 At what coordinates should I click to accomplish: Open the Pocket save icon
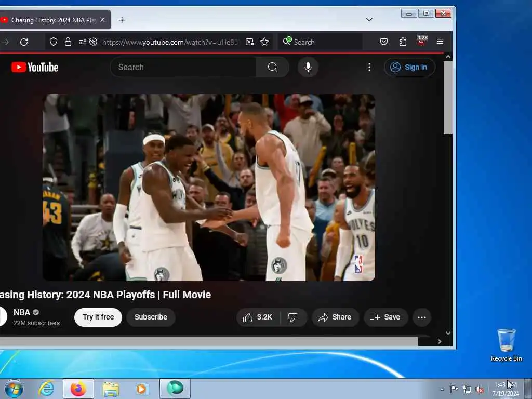click(384, 42)
